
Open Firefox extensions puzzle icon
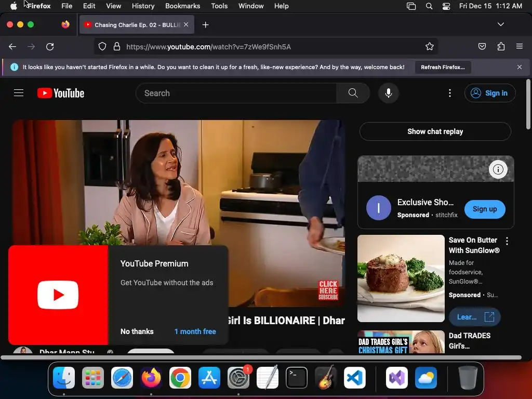click(x=501, y=46)
